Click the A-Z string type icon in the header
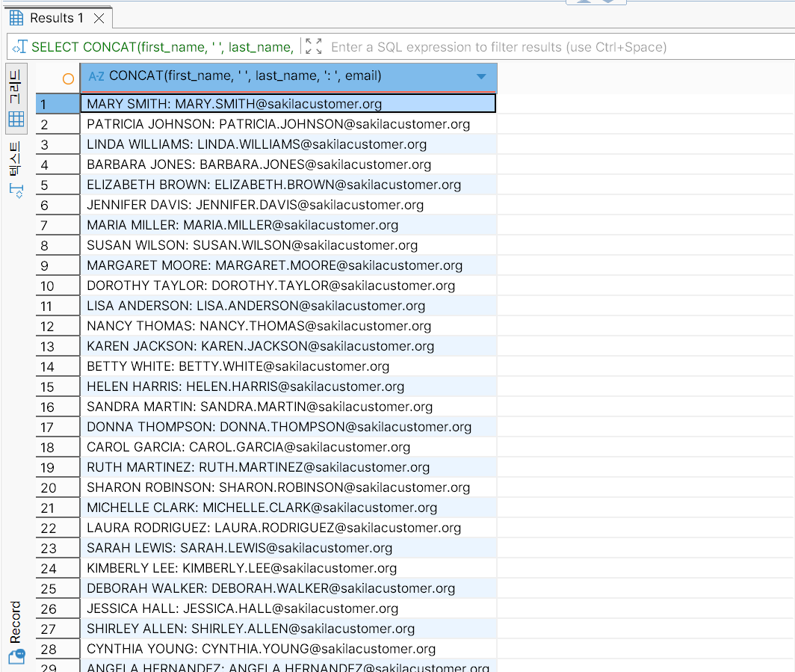The image size is (795, 672). pos(96,76)
